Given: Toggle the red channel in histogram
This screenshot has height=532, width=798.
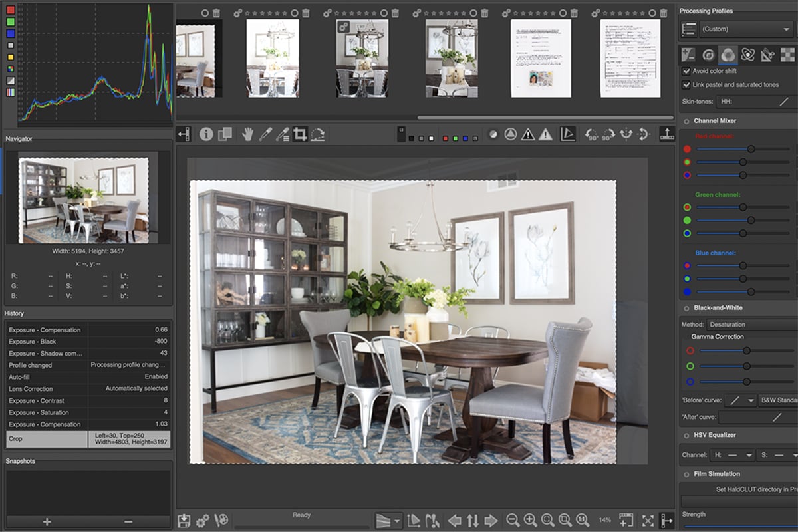Looking at the screenshot, I should click(x=10, y=10).
